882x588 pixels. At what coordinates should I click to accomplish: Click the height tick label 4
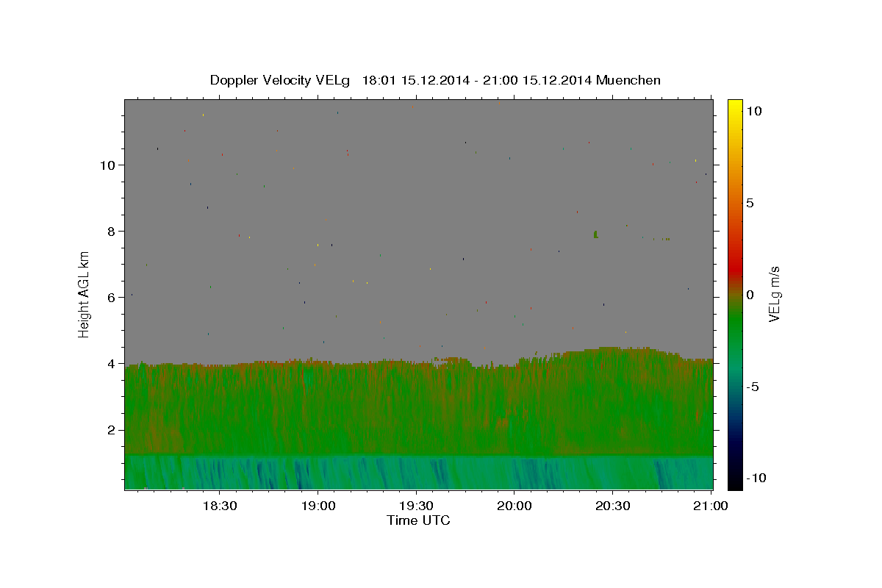pos(112,363)
